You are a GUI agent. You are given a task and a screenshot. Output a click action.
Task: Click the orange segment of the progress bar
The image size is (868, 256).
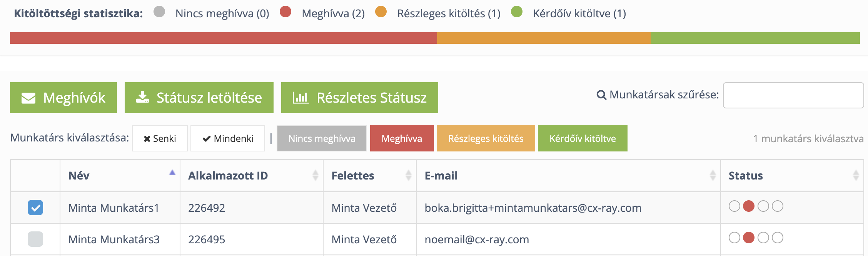coord(543,38)
